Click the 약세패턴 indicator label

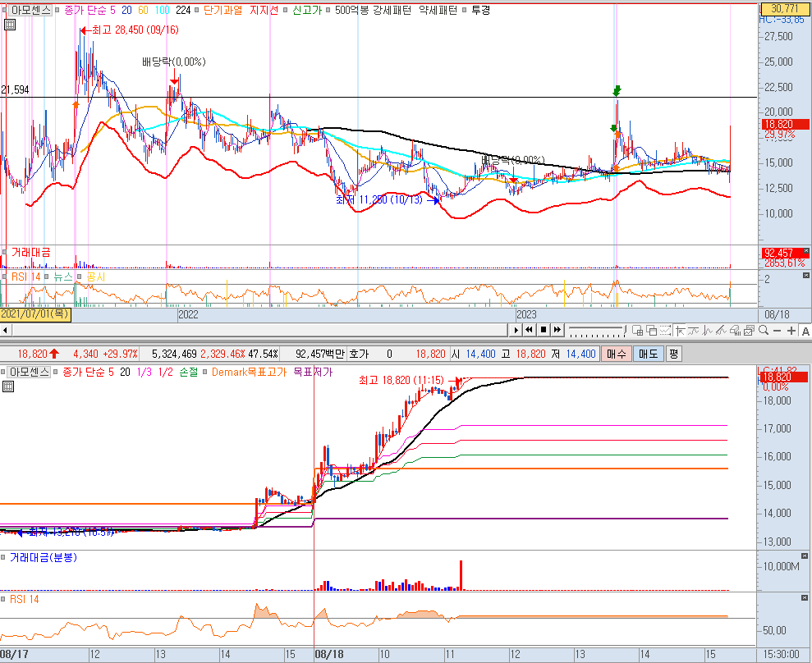(438, 10)
